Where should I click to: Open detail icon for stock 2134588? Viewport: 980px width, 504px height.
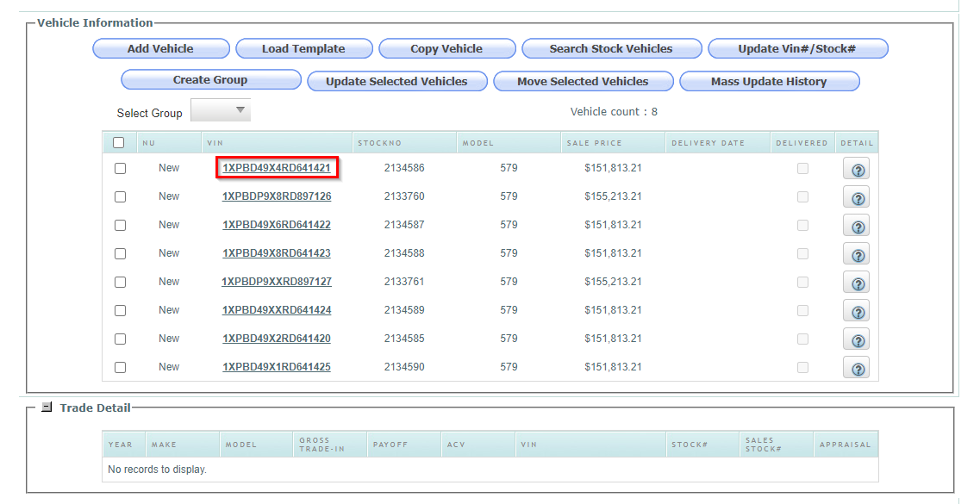tap(856, 255)
